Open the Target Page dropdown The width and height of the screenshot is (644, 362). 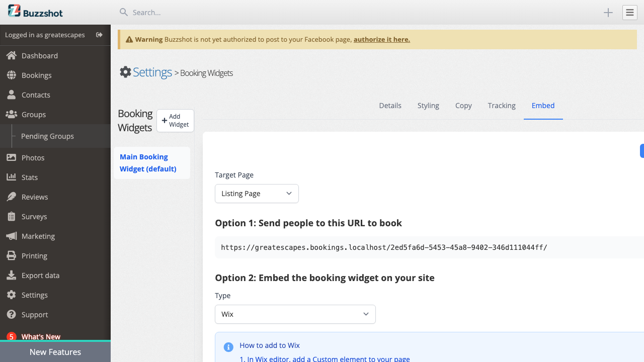(257, 194)
